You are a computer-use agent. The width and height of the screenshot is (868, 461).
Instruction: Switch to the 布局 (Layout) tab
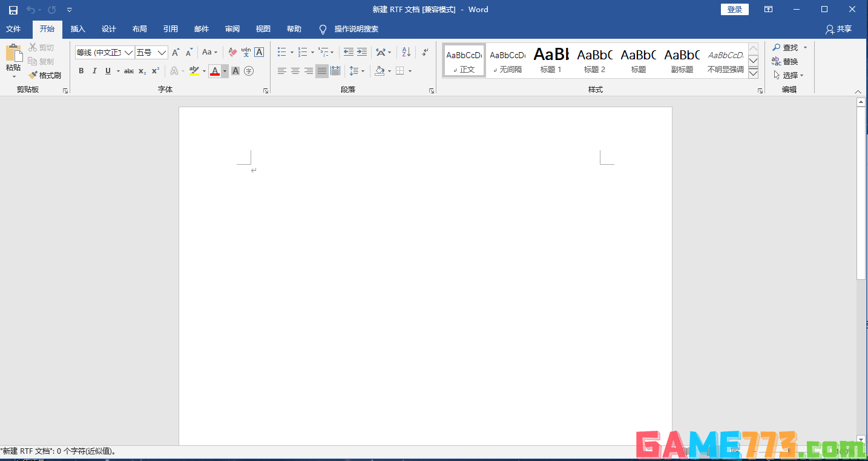click(140, 29)
